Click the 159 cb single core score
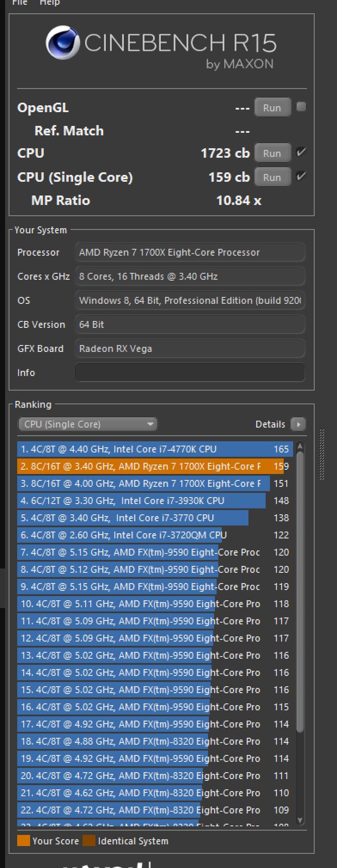337x868 pixels. pyautogui.click(x=229, y=177)
